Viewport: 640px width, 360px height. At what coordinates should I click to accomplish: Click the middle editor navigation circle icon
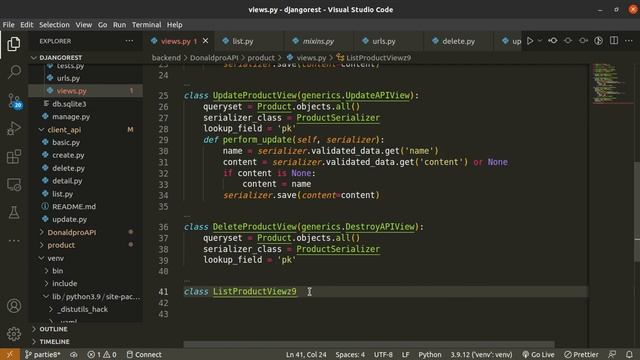[568, 41]
